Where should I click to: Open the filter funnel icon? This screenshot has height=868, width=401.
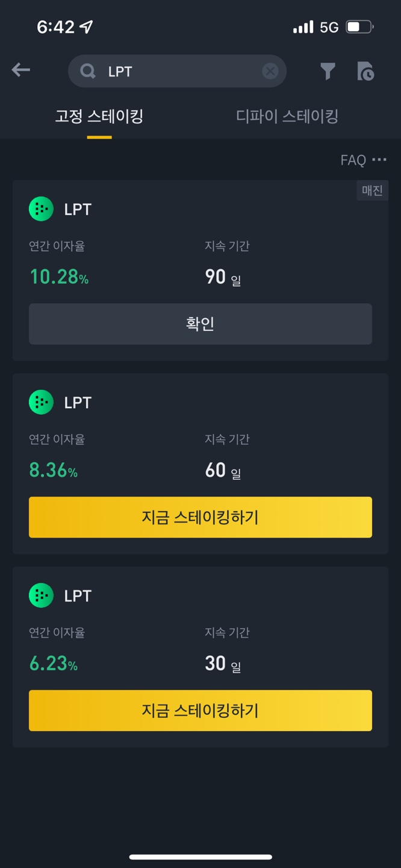[x=327, y=71]
